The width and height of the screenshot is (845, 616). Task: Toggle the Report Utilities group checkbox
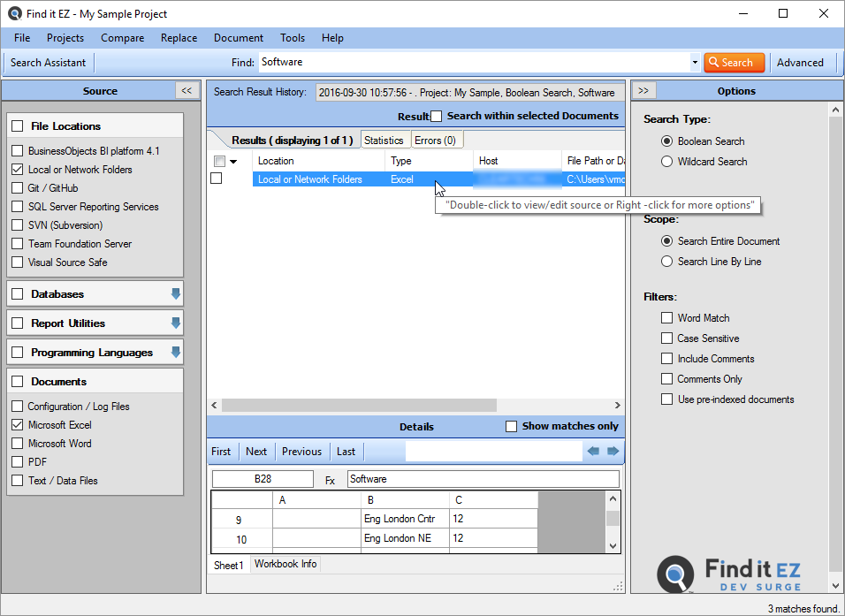click(x=18, y=323)
